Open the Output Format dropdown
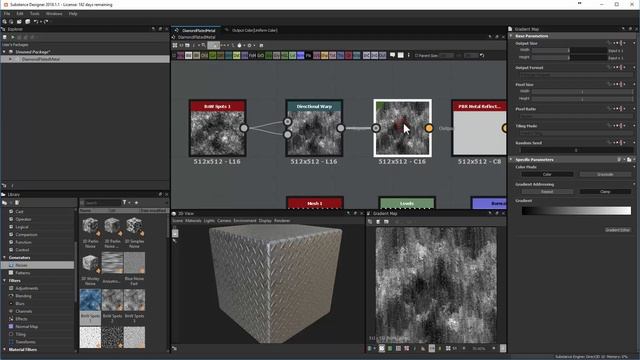 pyautogui.click(x=576, y=75)
